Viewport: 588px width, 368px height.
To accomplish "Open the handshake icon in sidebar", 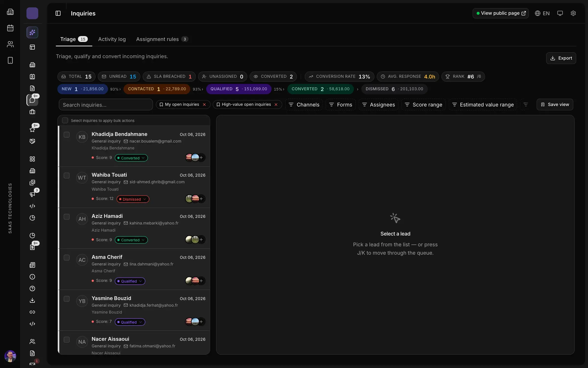I will 32,141.
